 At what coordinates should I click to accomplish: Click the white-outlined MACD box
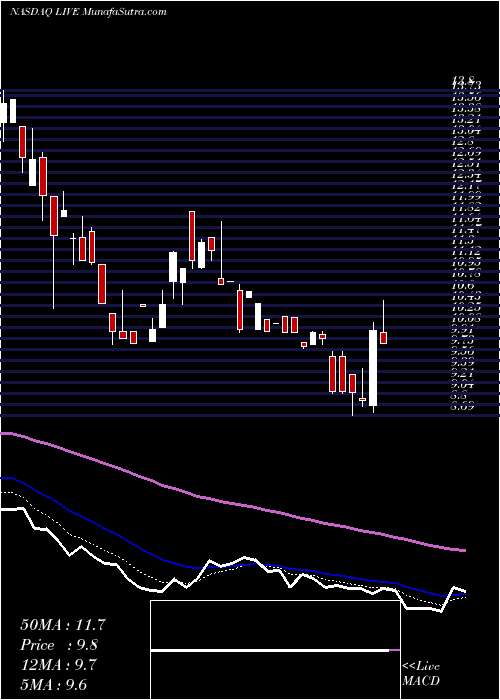(x=275, y=650)
